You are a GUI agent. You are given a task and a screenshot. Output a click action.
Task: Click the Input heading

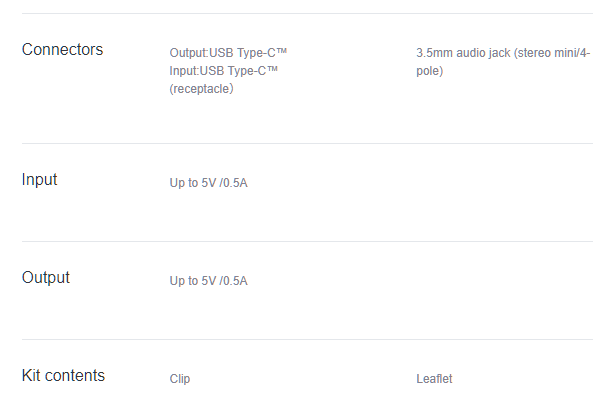(39, 179)
